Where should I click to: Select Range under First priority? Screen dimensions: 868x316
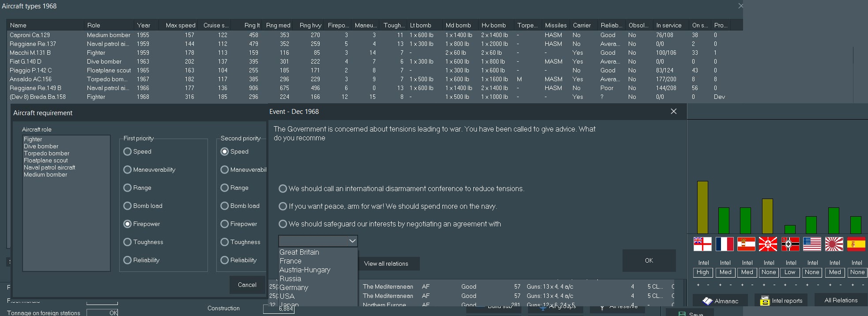point(137,188)
